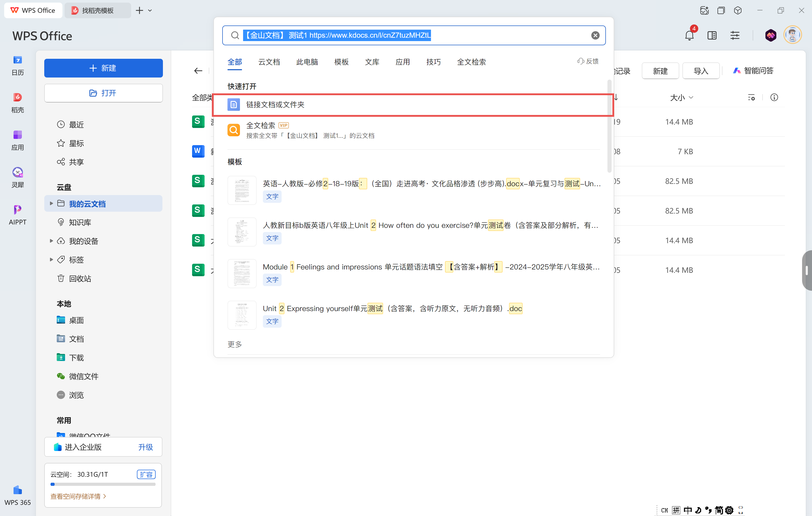Viewport: 812px width, 516px height.
Task: Open the 大小 sort dropdown
Action: tap(681, 98)
